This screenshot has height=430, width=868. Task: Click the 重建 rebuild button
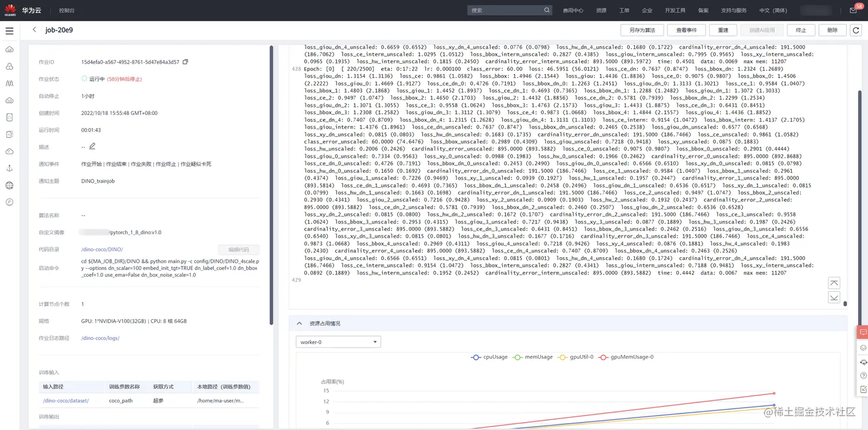tap(723, 30)
